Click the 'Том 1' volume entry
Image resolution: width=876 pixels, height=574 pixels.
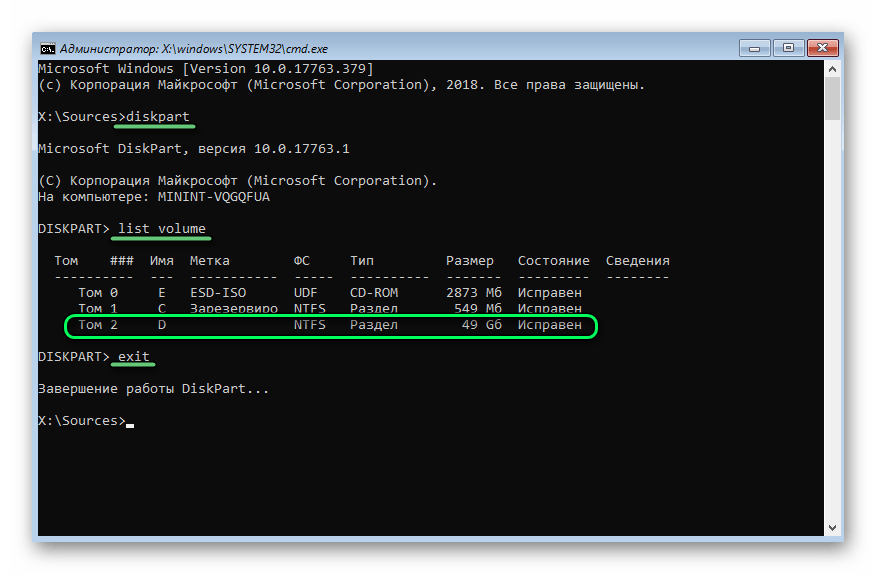click(98, 309)
